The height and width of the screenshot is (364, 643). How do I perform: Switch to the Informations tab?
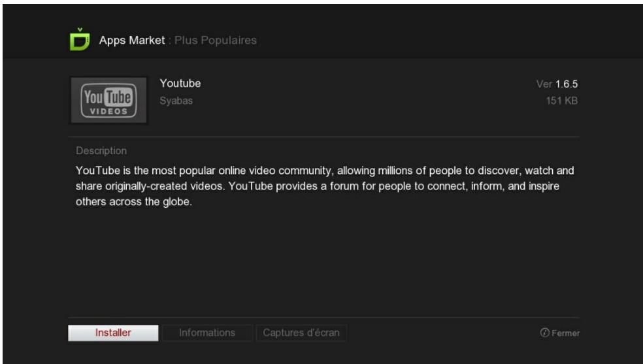(207, 333)
